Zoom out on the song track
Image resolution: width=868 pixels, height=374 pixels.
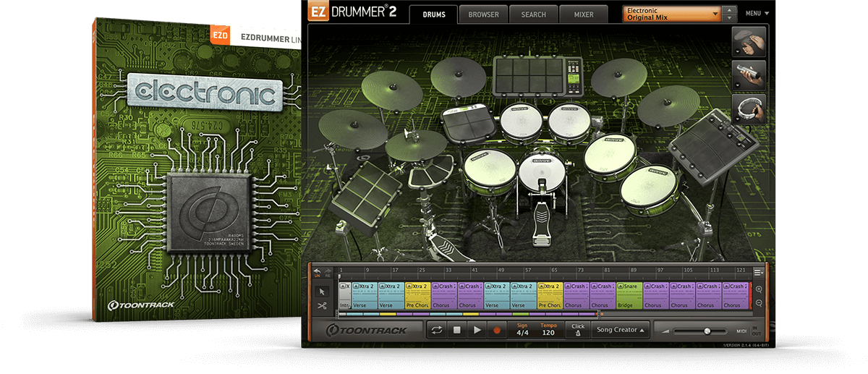759,304
